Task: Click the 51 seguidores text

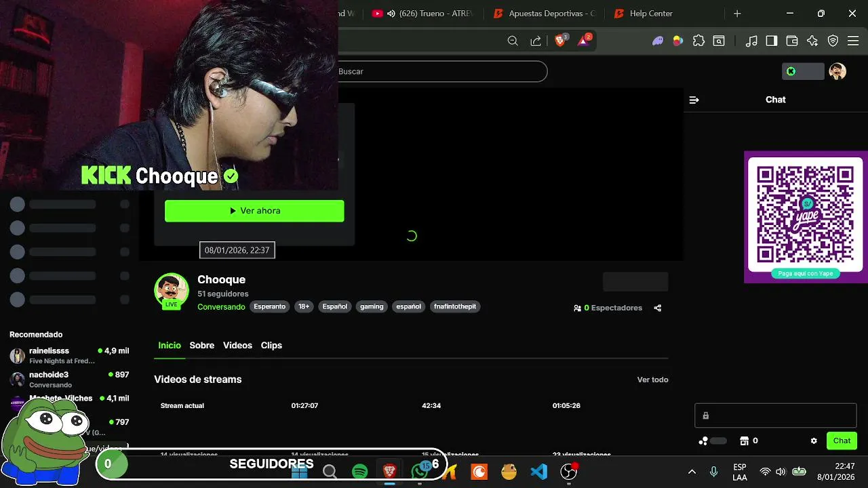Action: pyautogui.click(x=223, y=294)
